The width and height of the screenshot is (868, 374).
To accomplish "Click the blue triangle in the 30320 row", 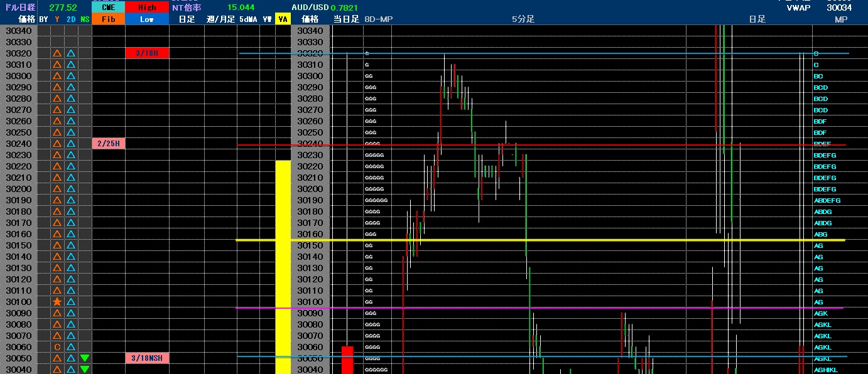I will (x=71, y=53).
